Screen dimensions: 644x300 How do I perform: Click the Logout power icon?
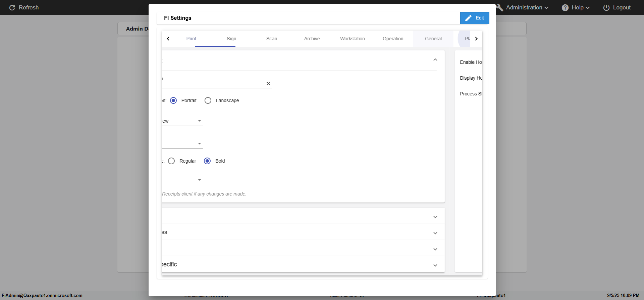[x=606, y=8]
